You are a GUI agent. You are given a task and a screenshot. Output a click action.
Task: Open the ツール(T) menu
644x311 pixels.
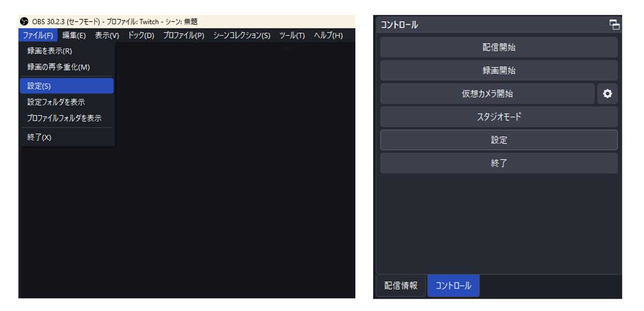[292, 35]
